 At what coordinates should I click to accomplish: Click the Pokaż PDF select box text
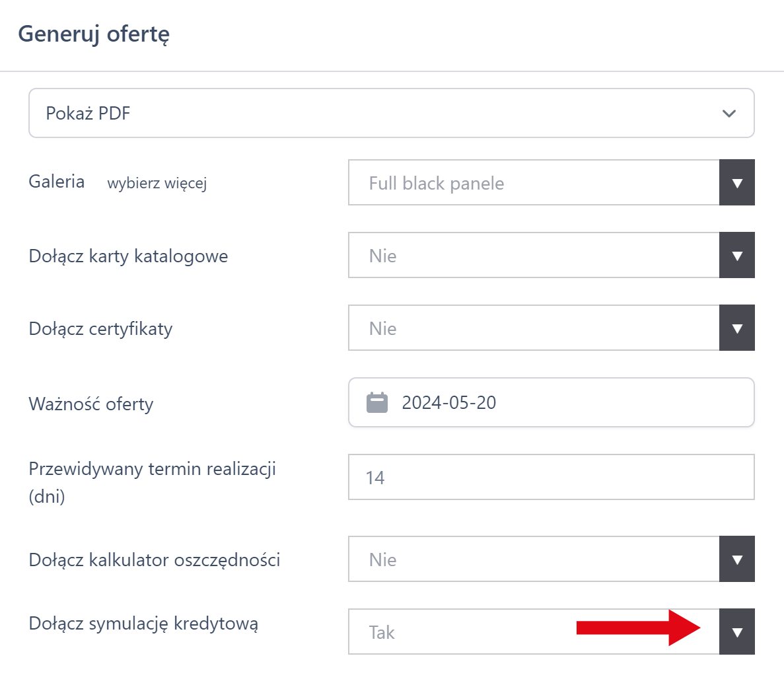89,114
